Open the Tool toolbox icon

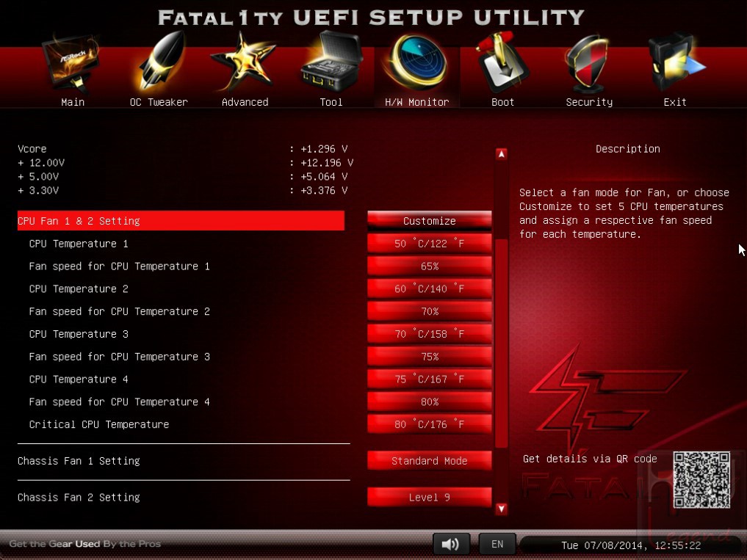click(x=331, y=62)
